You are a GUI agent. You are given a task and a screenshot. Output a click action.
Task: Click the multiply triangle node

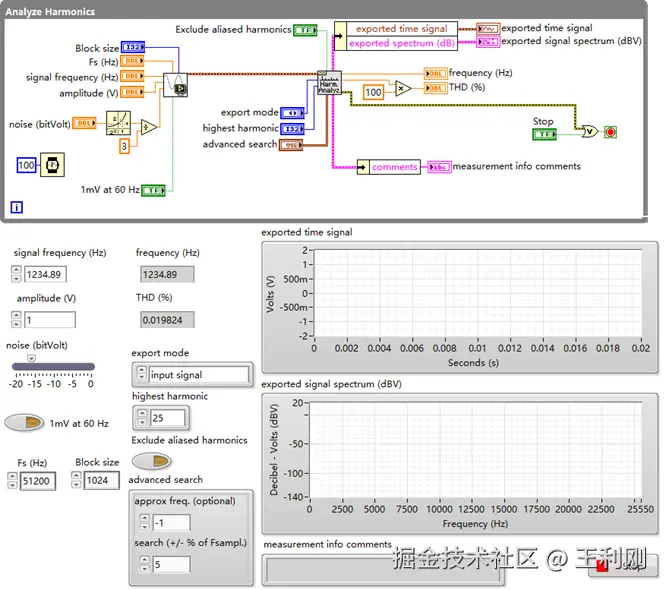tap(403, 89)
